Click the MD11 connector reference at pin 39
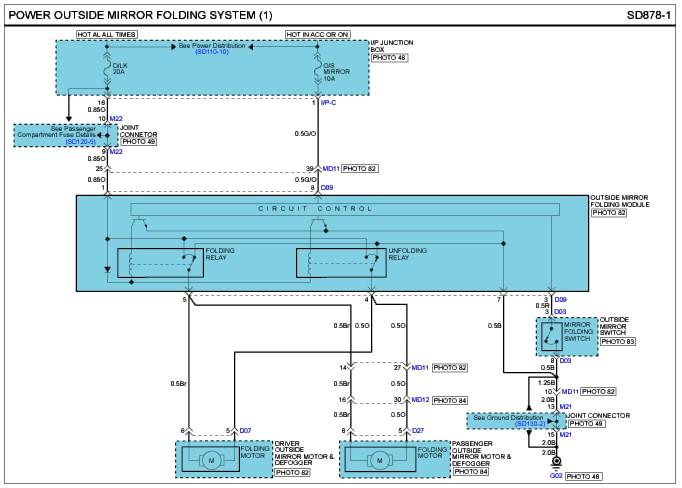This screenshot has height=488, width=682. 331,169
